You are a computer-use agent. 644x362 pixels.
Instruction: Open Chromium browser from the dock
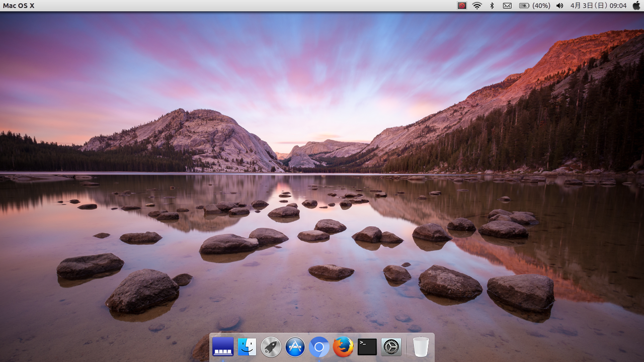tap(319, 346)
